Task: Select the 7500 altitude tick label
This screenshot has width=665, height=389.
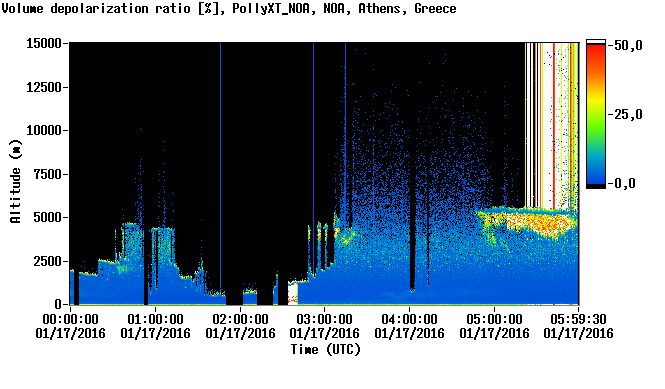Action: coord(47,174)
